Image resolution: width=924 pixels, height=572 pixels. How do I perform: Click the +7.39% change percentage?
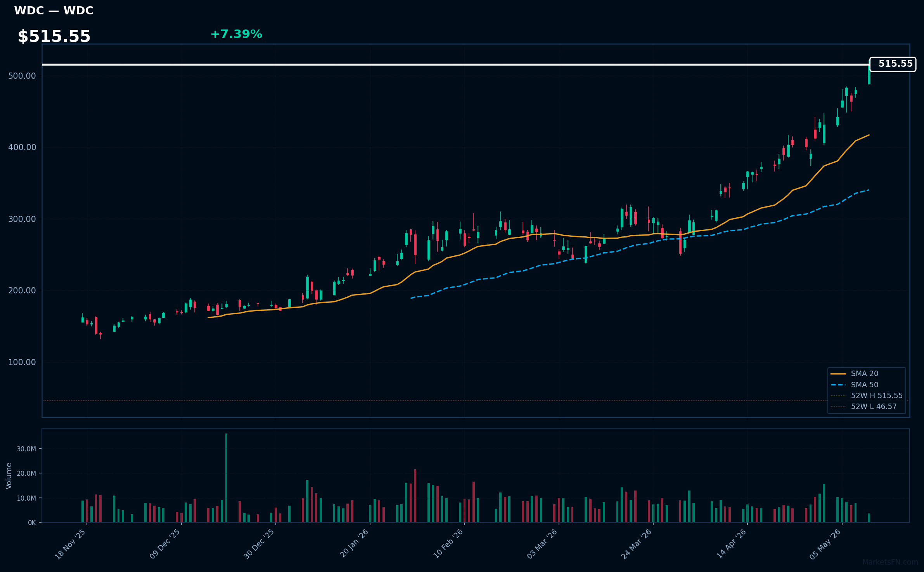pyautogui.click(x=236, y=34)
